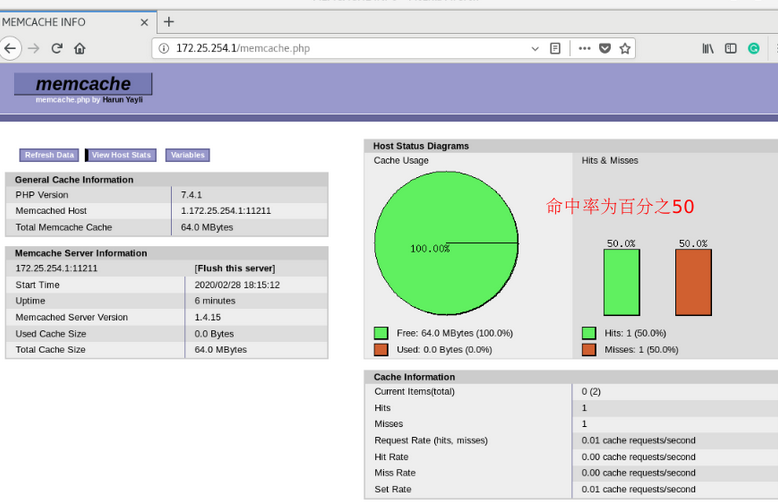Select Uptime value 6 minutes
778x502 pixels.
click(x=215, y=301)
